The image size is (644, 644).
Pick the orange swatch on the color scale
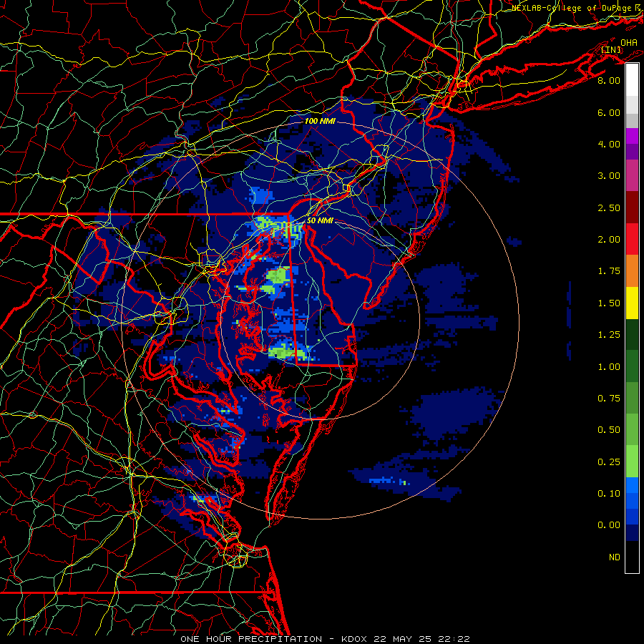632,271
